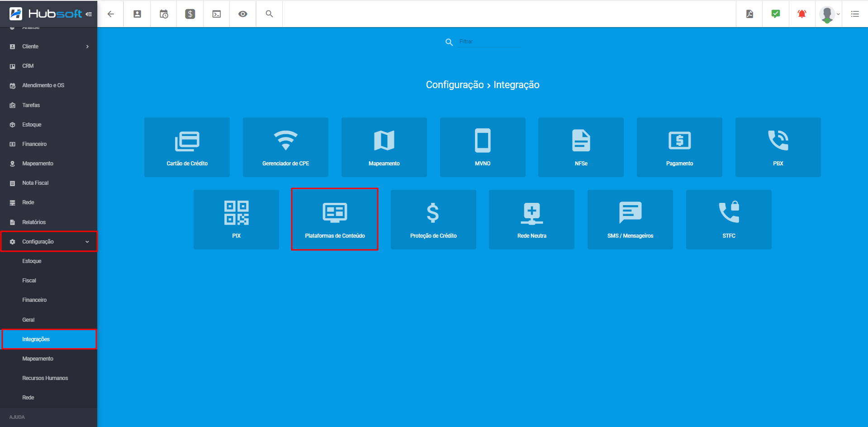Screen dimensions: 868x427
Task: Collapse the Configuração sidebar menu
Action: [49, 242]
